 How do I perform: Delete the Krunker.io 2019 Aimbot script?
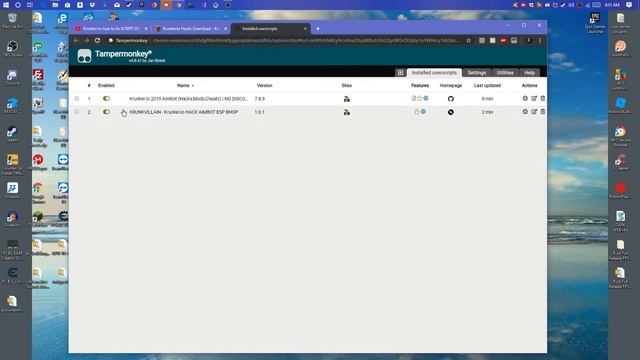542,98
